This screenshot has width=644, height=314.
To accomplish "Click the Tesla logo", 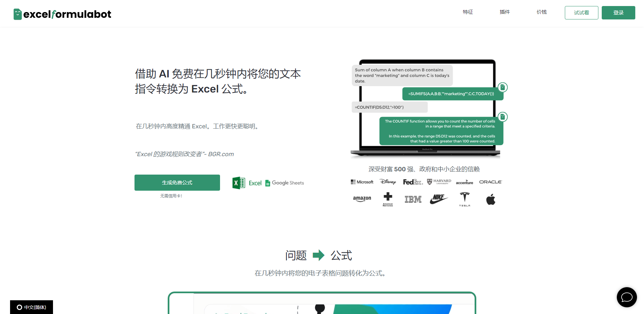I will point(465,199).
